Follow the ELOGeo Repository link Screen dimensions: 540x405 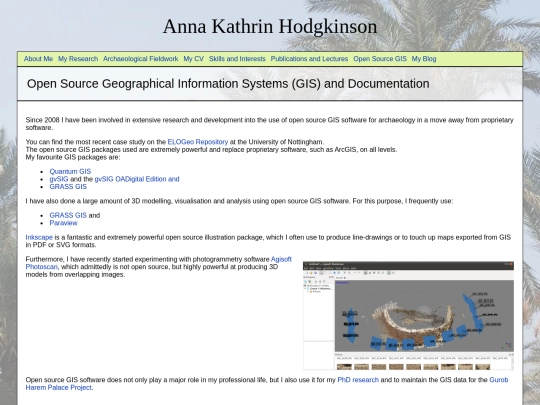coord(198,142)
